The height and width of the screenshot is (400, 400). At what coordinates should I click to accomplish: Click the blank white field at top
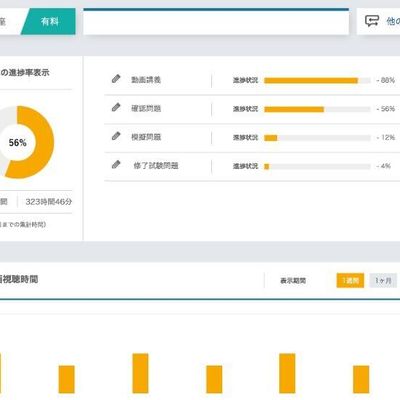point(216,22)
